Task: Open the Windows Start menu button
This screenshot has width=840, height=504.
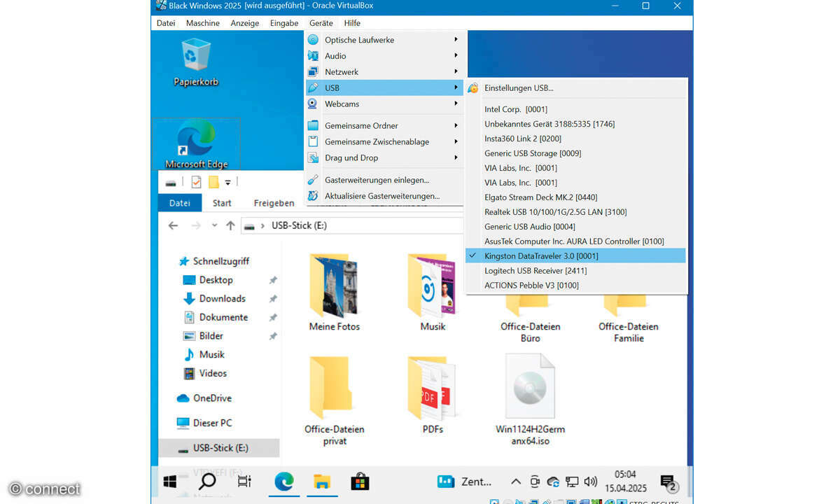Action: pyautogui.click(x=170, y=481)
